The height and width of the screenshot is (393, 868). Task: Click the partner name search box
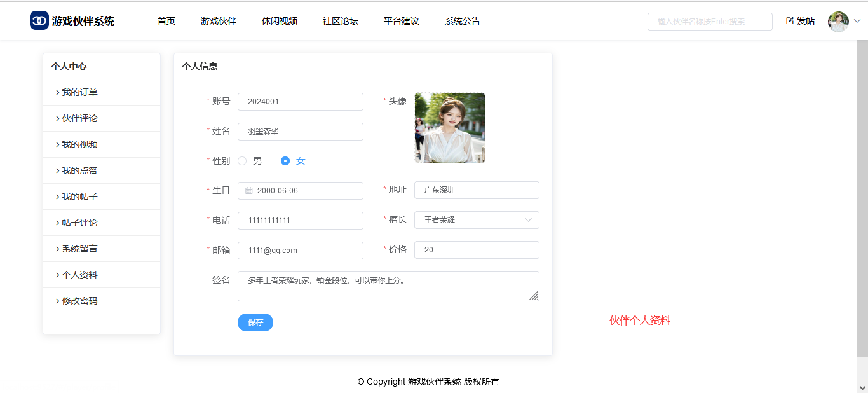point(709,22)
